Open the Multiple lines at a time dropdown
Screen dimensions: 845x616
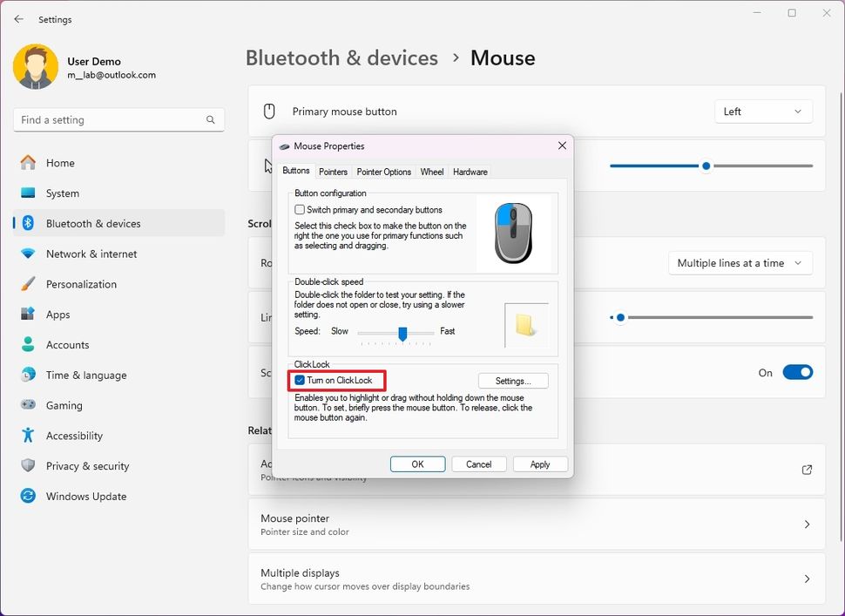(x=740, y=262)
